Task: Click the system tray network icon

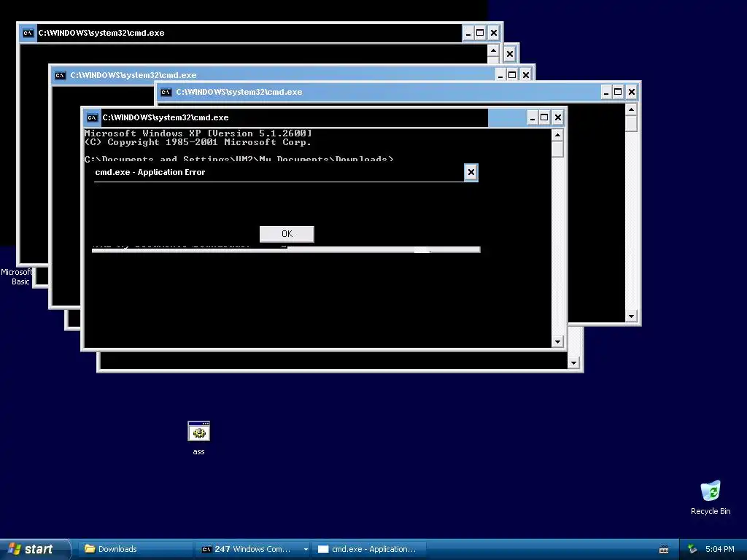Action: click(692, 549)
